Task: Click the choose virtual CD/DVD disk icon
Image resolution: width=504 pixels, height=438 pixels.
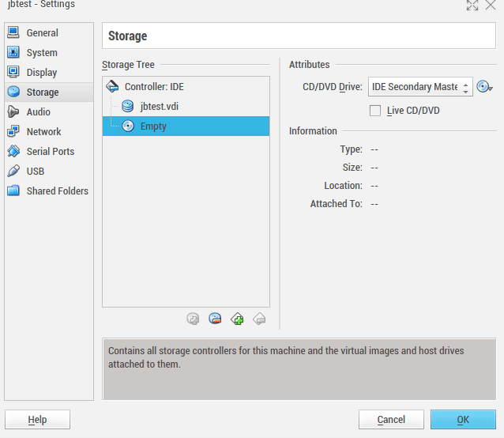Action: point(484,86)
